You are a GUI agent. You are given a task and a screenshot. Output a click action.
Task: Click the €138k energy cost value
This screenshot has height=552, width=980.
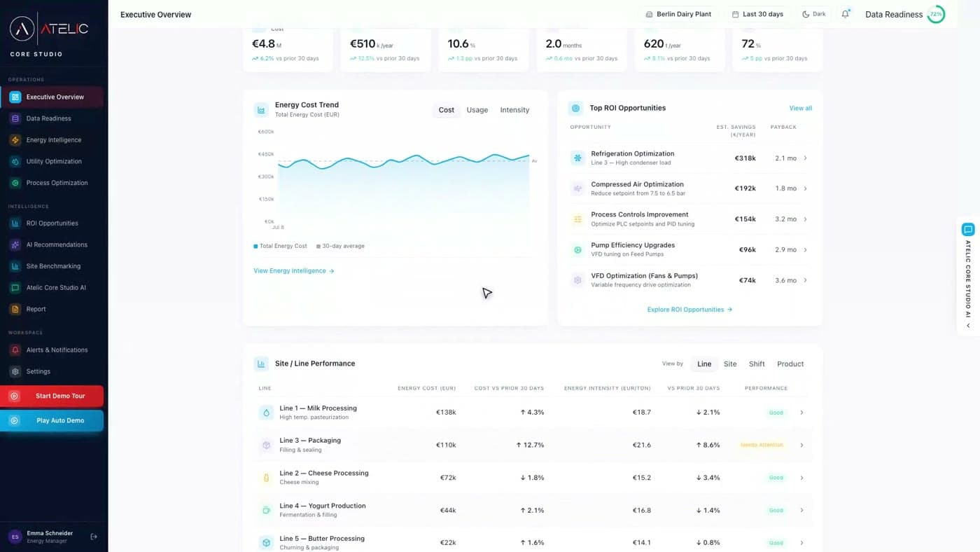point(446,413)
